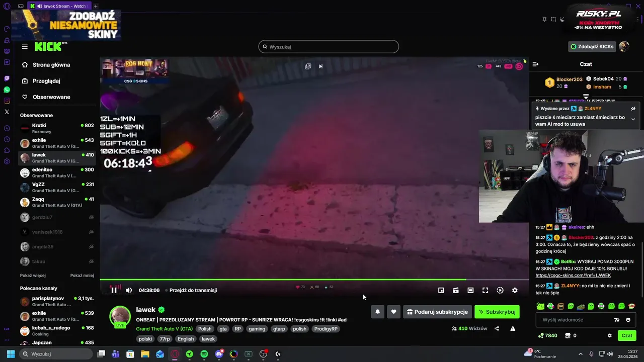
Task: Report stream with warning triangle icon
Action: click(513, 329)
